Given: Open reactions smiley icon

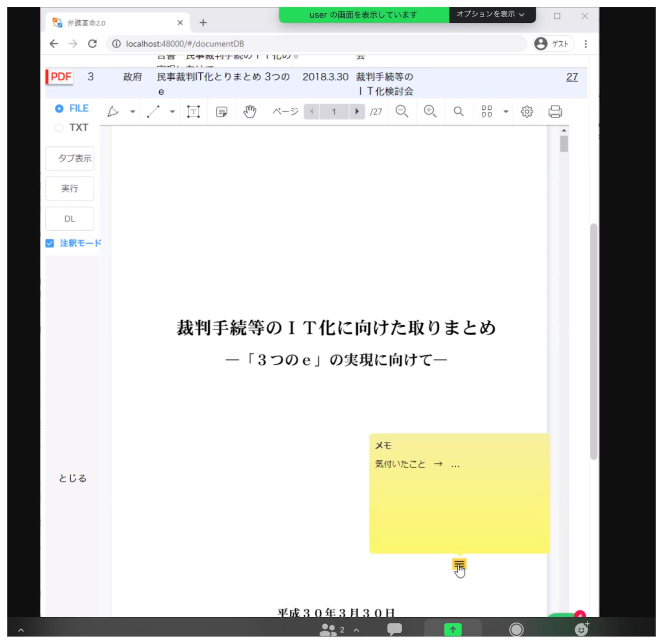Looking at the screenshot, I should click(x=582, y=629).
